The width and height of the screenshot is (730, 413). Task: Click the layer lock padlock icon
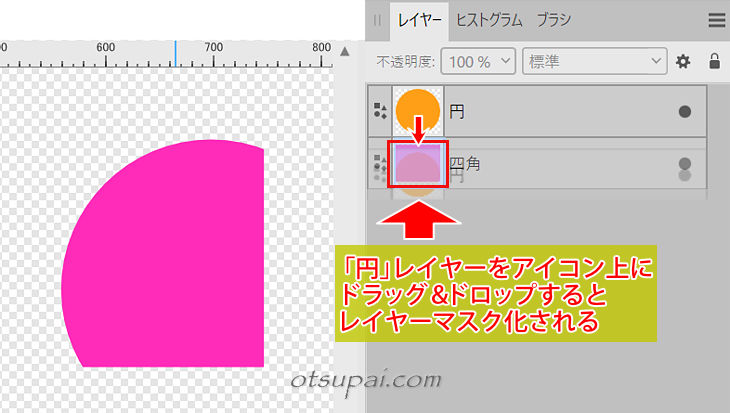click(x=714, y=62)
